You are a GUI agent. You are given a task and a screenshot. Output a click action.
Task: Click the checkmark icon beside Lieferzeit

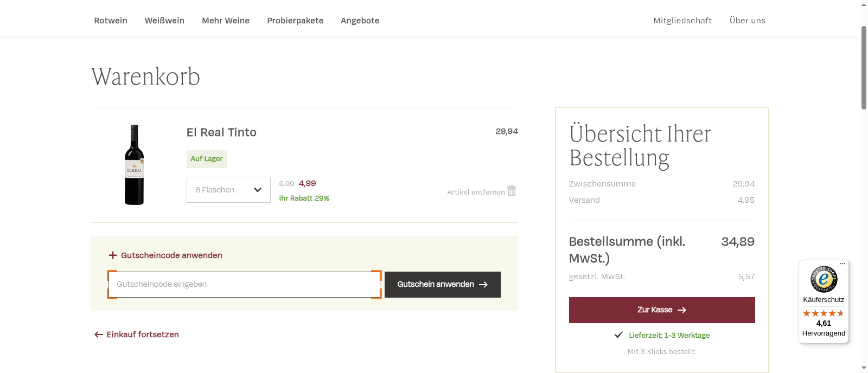coord(618,335)
